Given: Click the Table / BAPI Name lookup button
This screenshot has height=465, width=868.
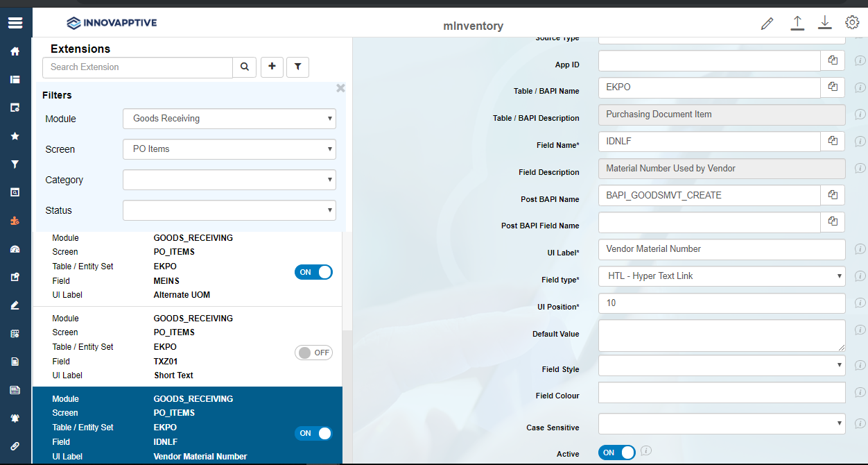Looking at the screenshot, I should click(833, 87).
